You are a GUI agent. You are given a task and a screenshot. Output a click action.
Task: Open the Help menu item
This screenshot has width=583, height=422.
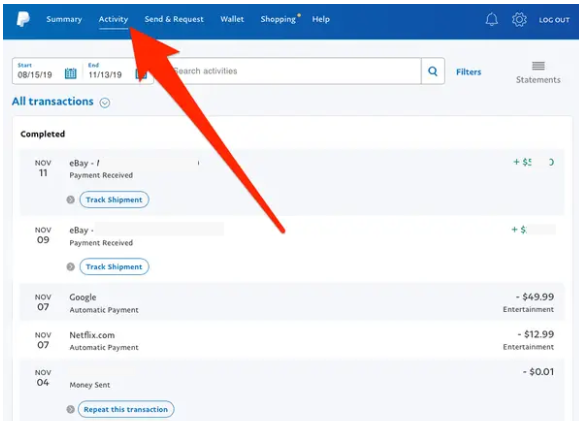point(321,19)
